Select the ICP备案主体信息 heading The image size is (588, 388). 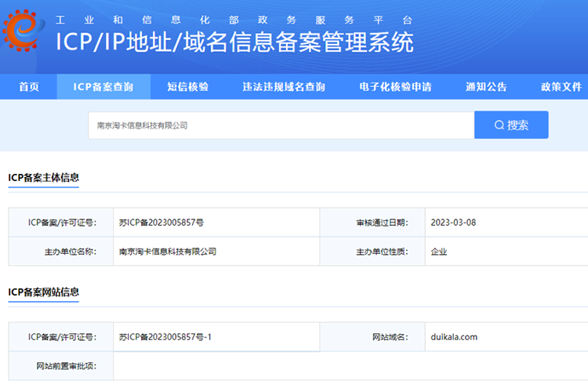[x=43, y=177]
